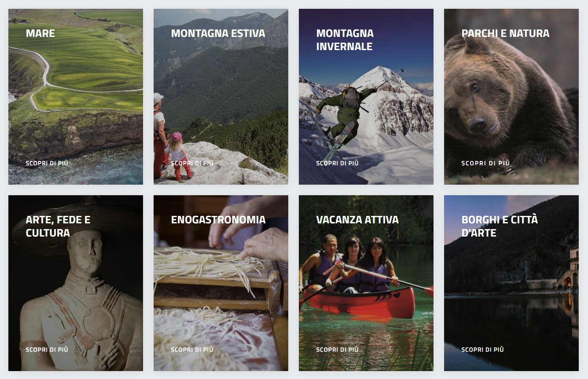Click SCOPRI DI PIÙ on Montagna Invernale card
Image resolution: width=588 pixels, height=379 pixels.
coord(338,163)
